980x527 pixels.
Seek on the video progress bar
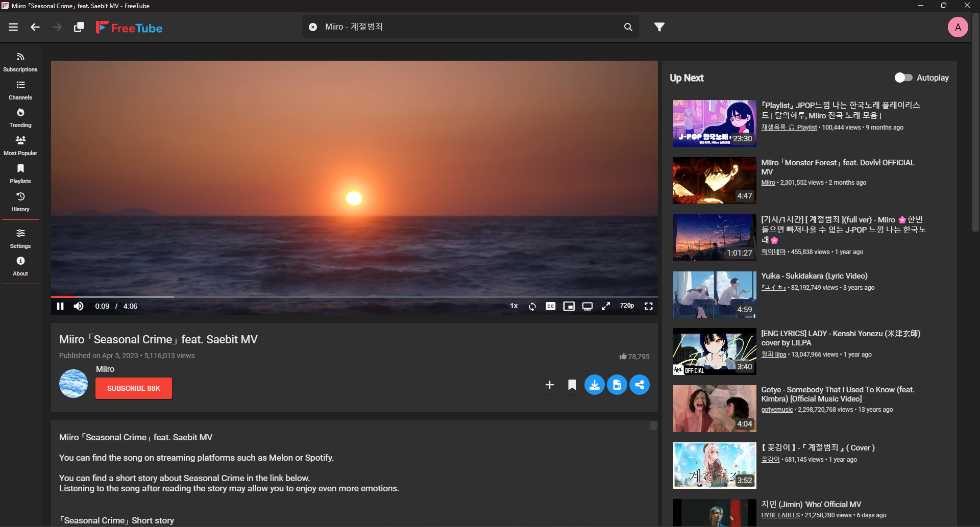pos(354,296)
